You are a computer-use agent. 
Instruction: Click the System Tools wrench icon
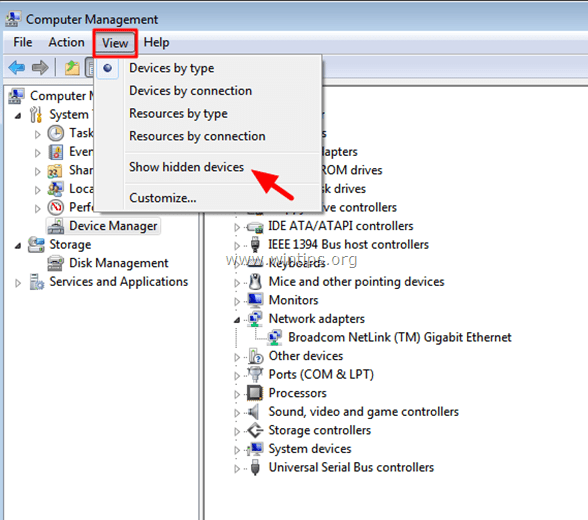(x=36, y=115)
